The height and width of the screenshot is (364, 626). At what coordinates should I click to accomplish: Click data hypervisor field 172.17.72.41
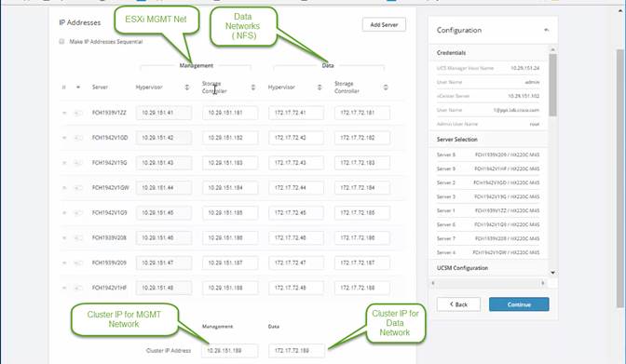(x=296, y=113)
